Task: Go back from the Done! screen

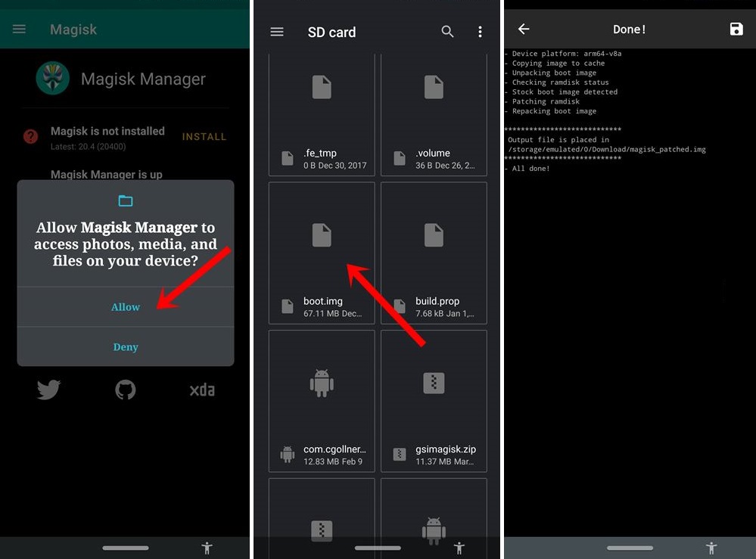Action: pos(524,30)
